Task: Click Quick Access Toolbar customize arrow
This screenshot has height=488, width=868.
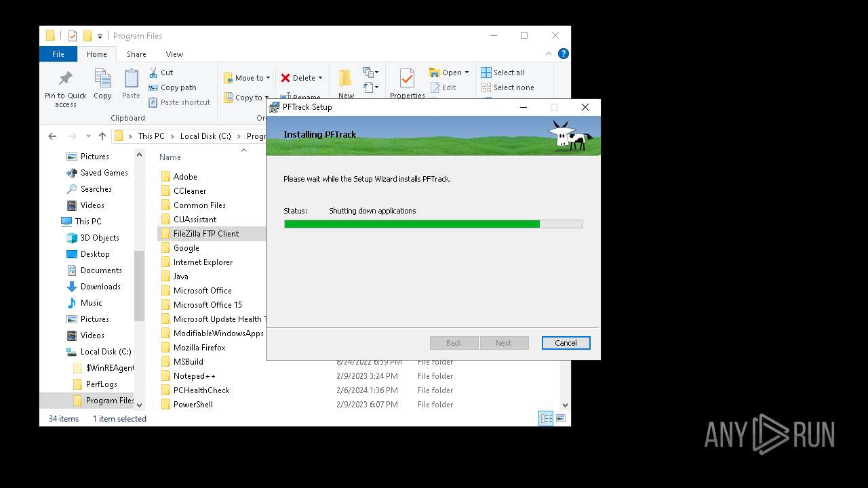Action: (100, 36)
